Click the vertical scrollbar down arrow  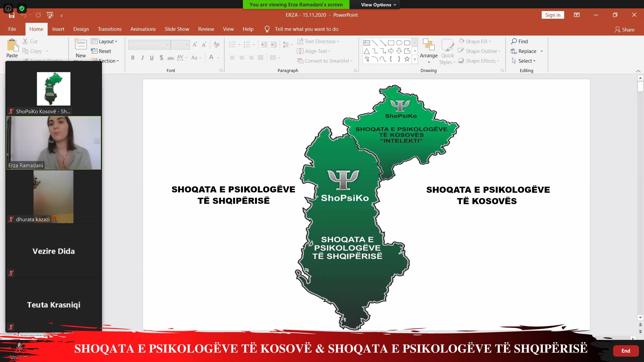[640, 317]
